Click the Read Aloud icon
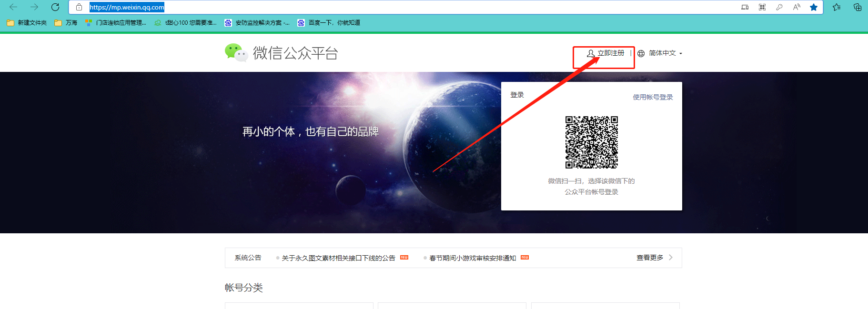This screenshot has height=309, width=868. pyautogui.click(x=797, y=7)
